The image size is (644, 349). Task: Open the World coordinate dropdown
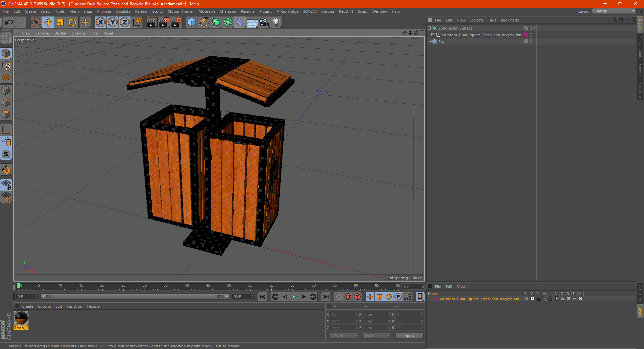pyautogui.click(x=344, y=335)
